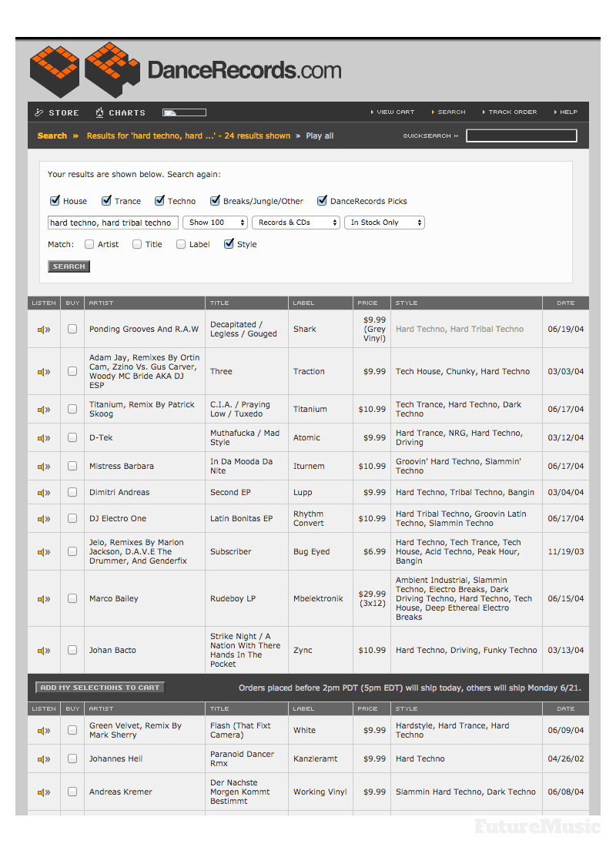Viewport: 616px width, 847px height.
Task: Tick buy checkbox for D-Tek
Action: click(72, 437)
